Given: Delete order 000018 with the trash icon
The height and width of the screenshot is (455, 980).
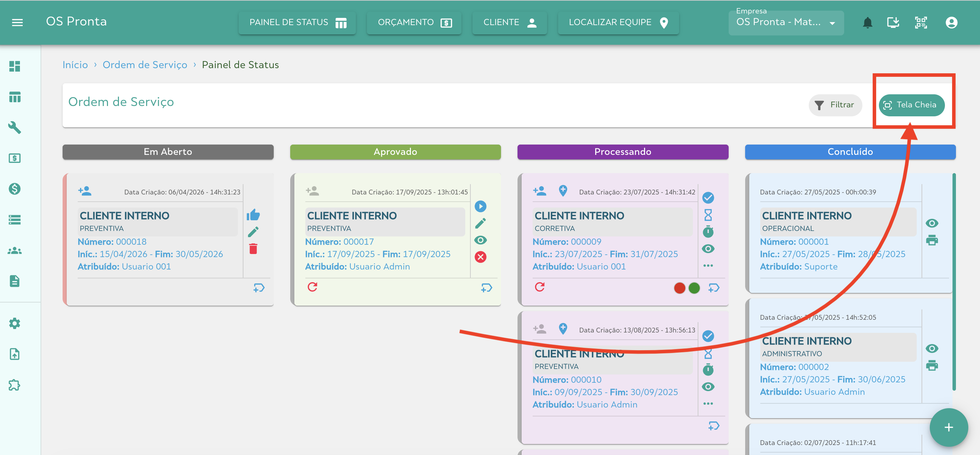Looking at the screenshot, I should pyautogui.click(x=253, y=248).
